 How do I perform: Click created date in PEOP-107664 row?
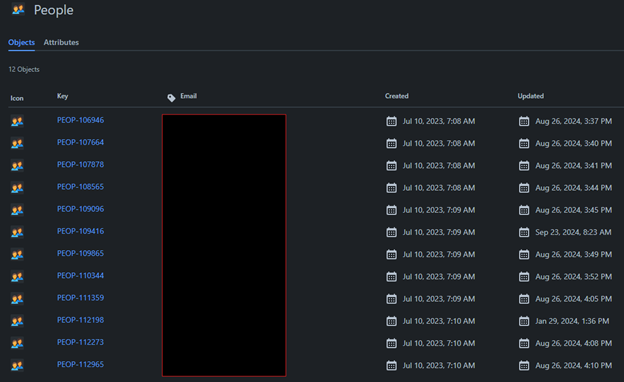tap(439, 144)
